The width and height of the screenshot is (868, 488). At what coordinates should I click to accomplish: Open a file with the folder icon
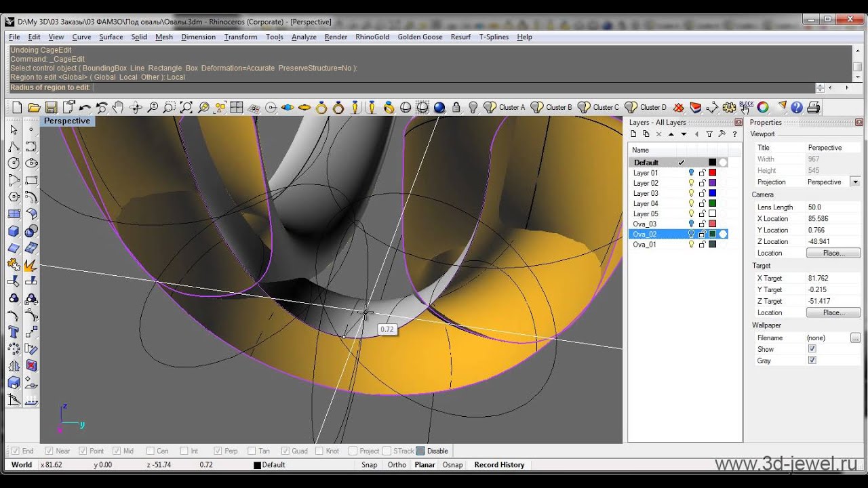pos(35,107)
